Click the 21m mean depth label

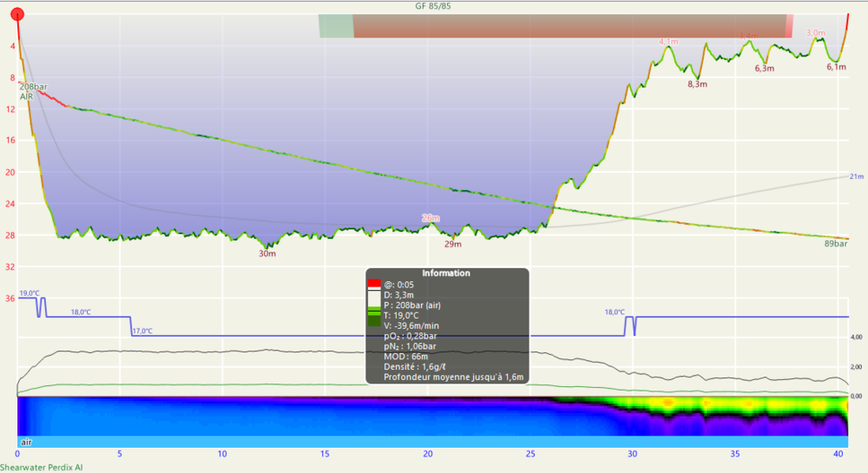[x=857, y=176]
